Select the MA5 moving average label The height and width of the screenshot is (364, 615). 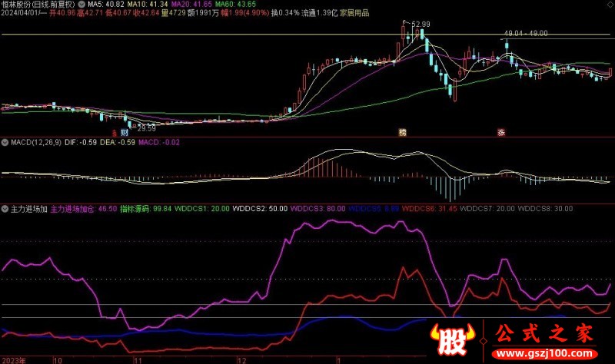106,5
